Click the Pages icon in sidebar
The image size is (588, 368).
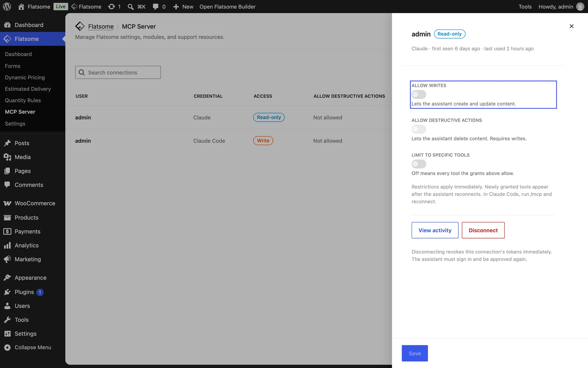[x=7, y=171]
